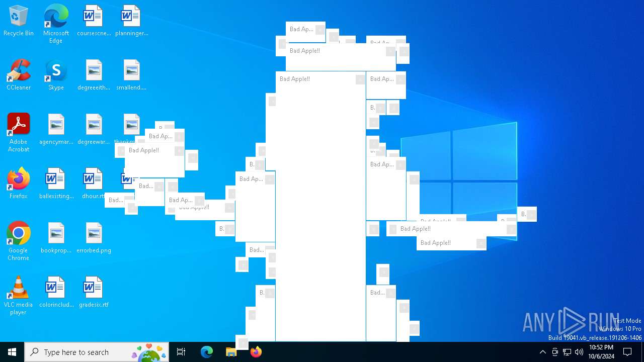Open the Recycle Bin desktop icon

coord(19,21)
